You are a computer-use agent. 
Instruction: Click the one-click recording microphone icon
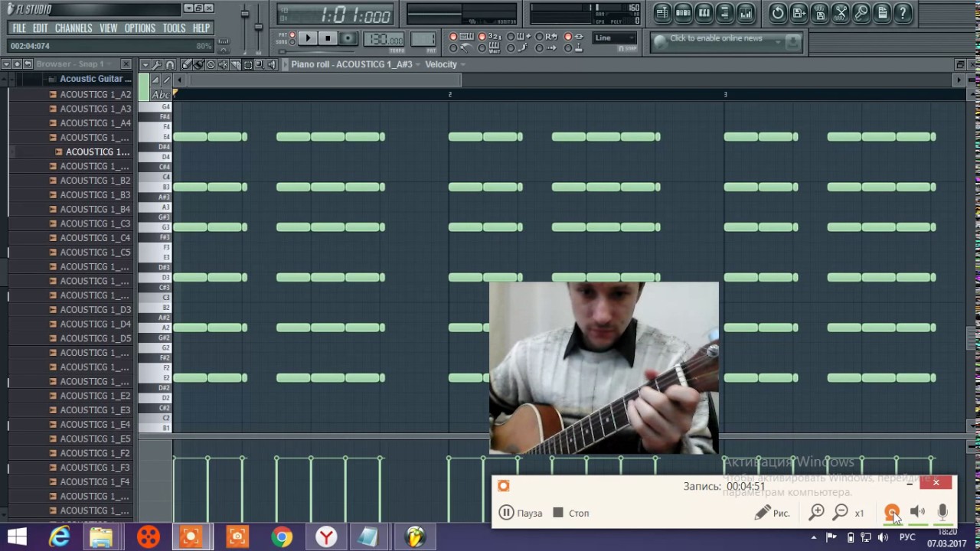(x=861, y=13)
